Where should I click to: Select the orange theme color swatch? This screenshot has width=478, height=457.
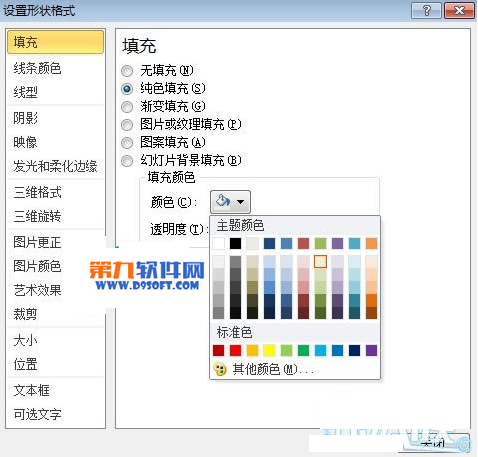(x=371, y=243)
